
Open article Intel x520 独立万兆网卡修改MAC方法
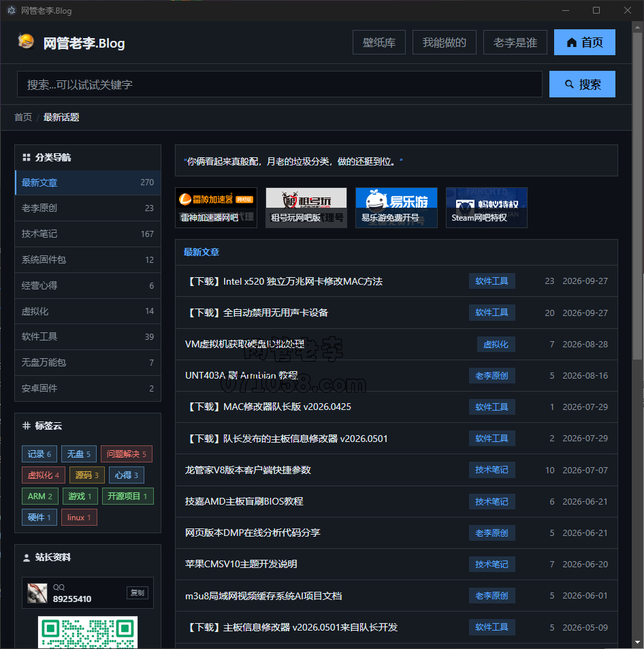pos(284,281)
